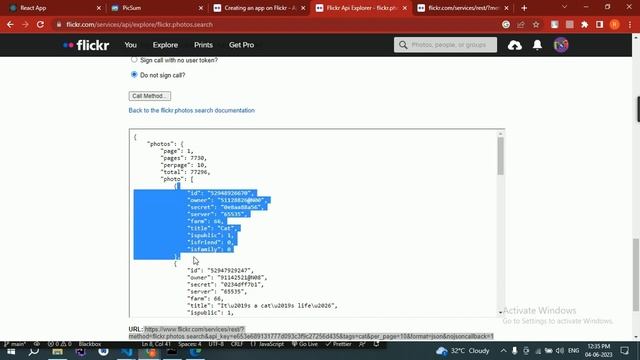
Task: Click the "pages": 7730 line
Action: click(184, 158)
